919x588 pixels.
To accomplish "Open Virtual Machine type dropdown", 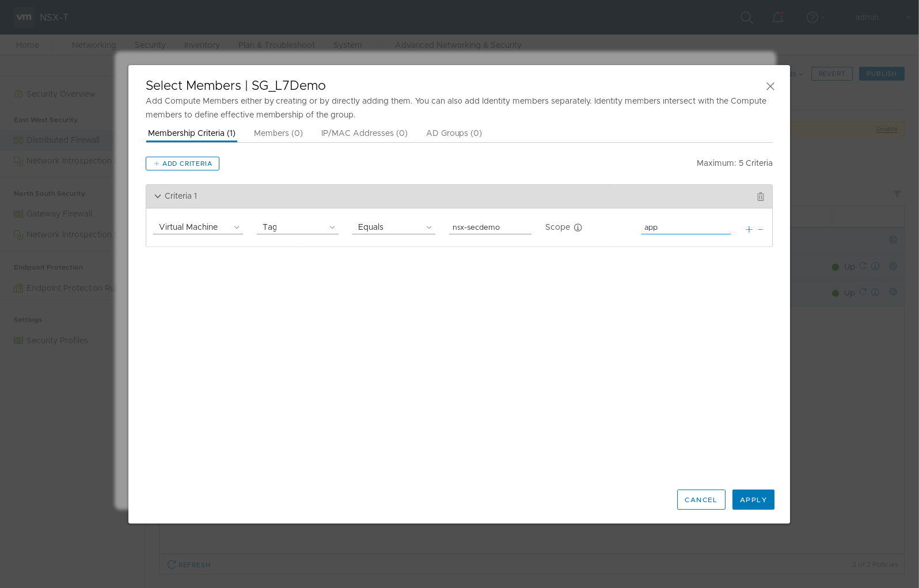I will point(198,227).
